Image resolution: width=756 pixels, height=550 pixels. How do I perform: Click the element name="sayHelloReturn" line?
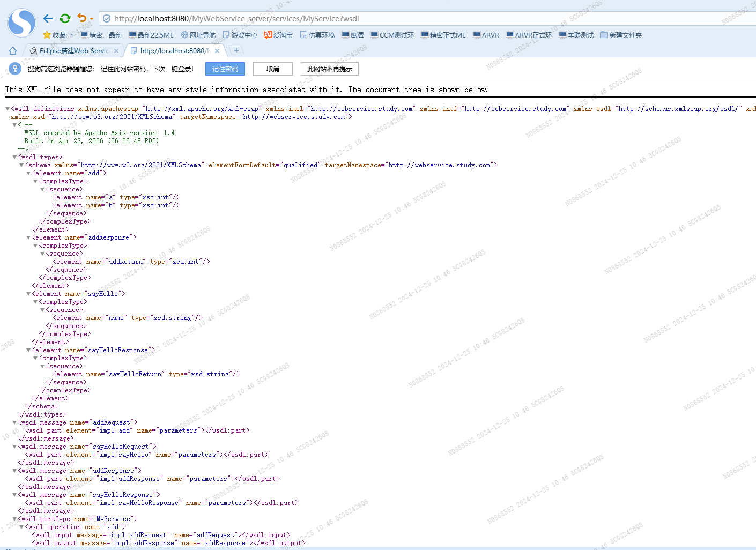(146, 374)
